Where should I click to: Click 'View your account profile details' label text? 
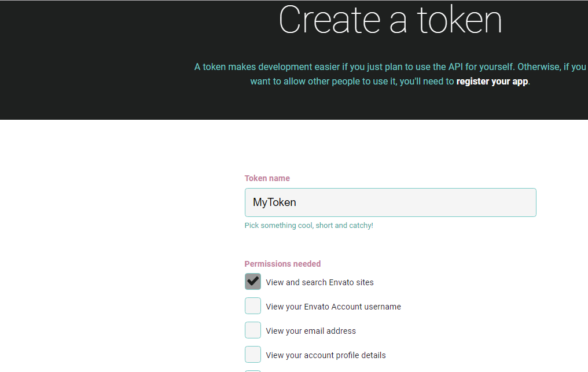click(326, 355)
